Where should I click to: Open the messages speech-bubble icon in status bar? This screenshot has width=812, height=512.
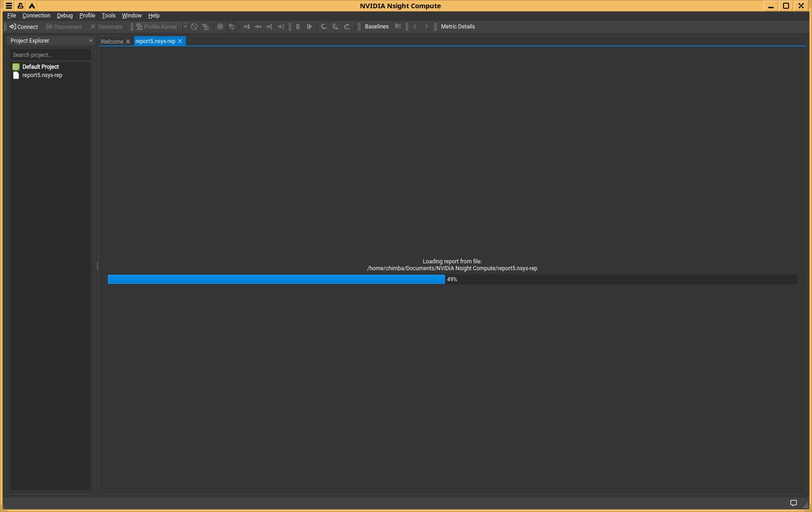coord(793,503)
